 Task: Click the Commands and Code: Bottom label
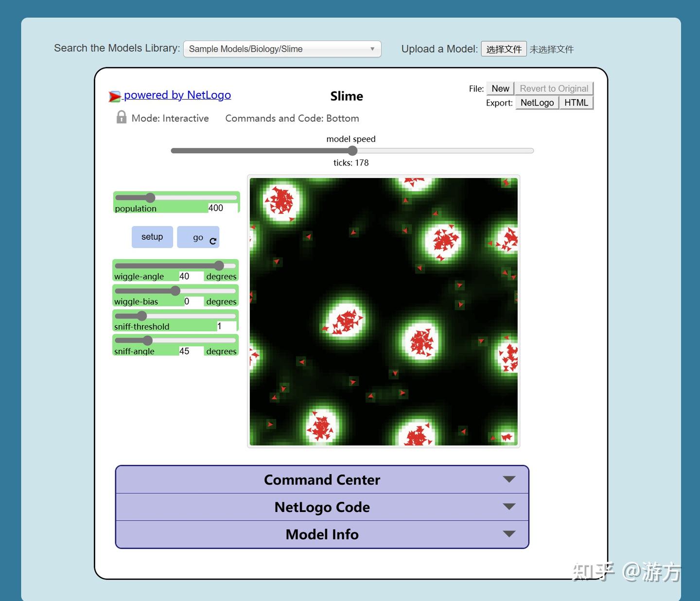click(292, 118)
